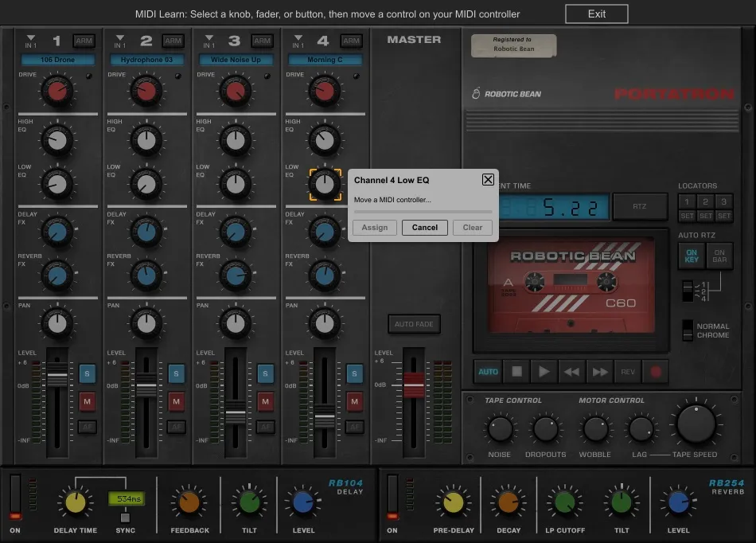Click Clear in the MIDI dialog

click(473, 227)
